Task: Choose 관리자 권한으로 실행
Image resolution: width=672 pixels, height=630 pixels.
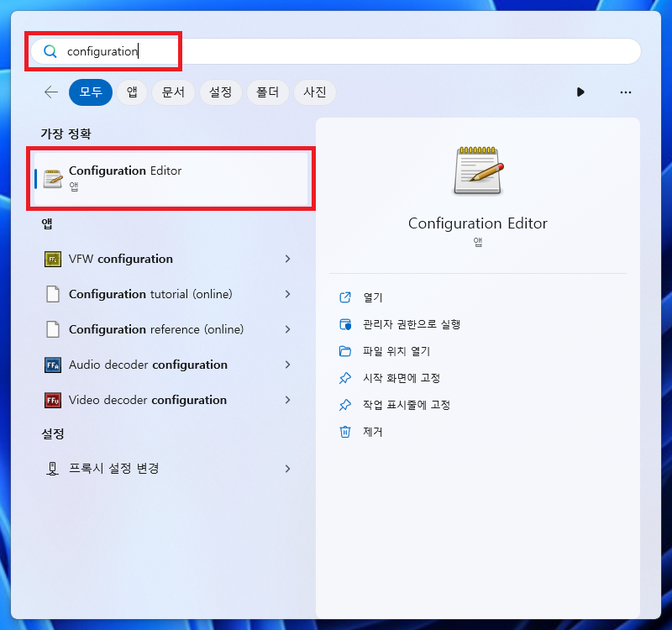Action: click(412, 324)
